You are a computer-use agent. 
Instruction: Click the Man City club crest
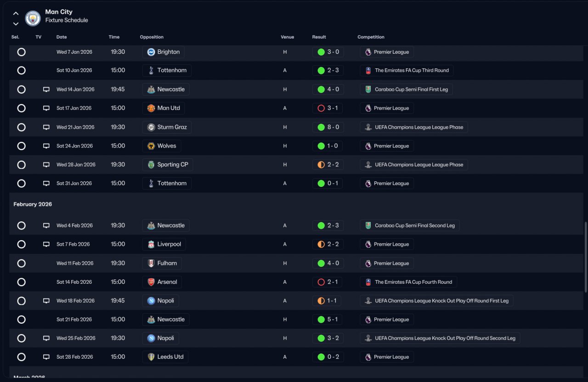point(33,18)
